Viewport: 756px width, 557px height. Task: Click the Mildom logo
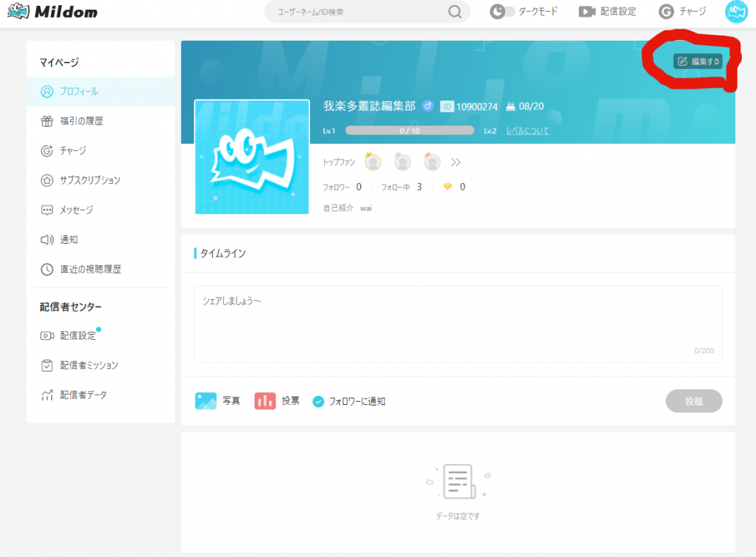52,13
